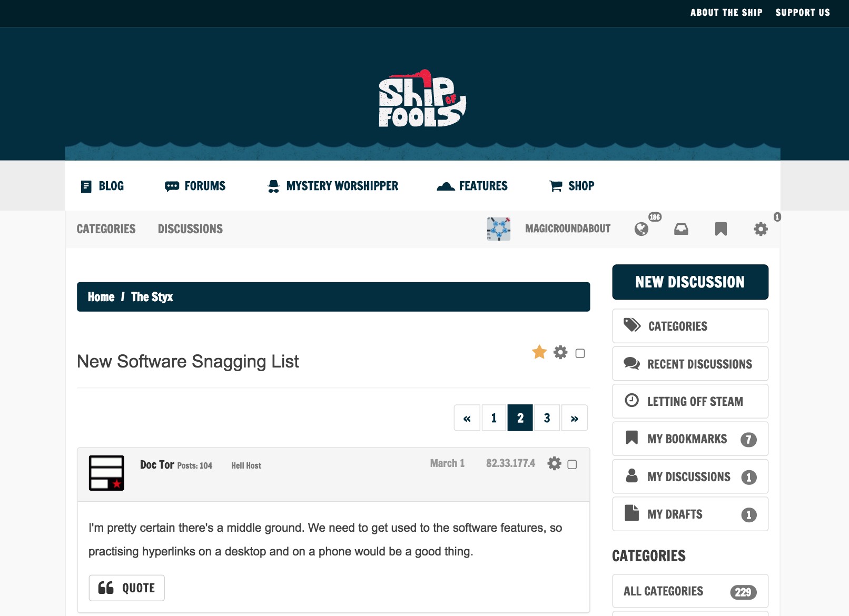Open the bookmarks flag icon in header
The image size is (849, 616).
point(721,228)
